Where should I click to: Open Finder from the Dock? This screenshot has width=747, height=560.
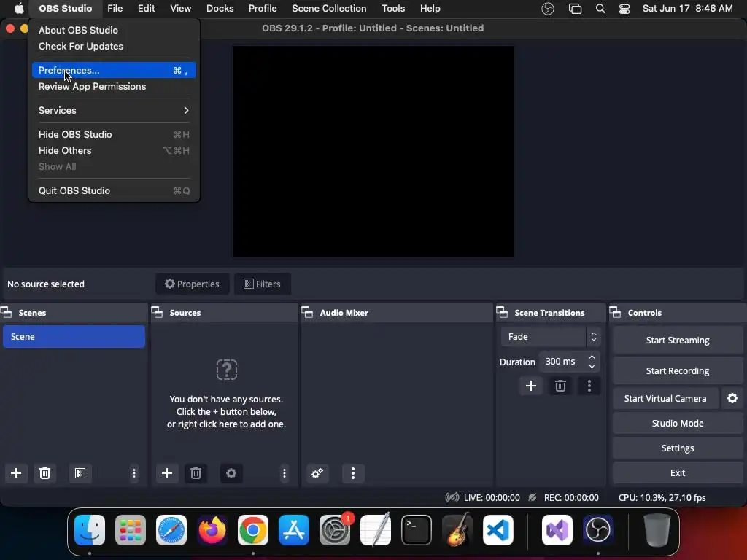point(90,530)
